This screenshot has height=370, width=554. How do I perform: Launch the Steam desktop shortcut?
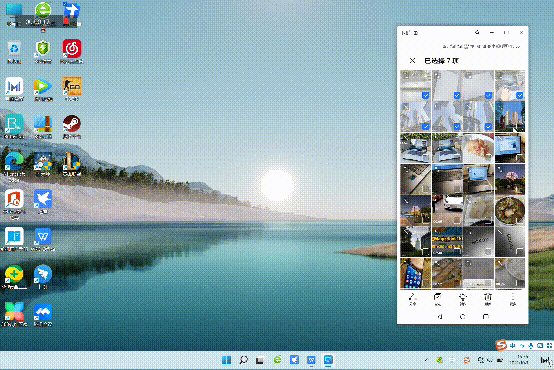(x=72, y=127)
